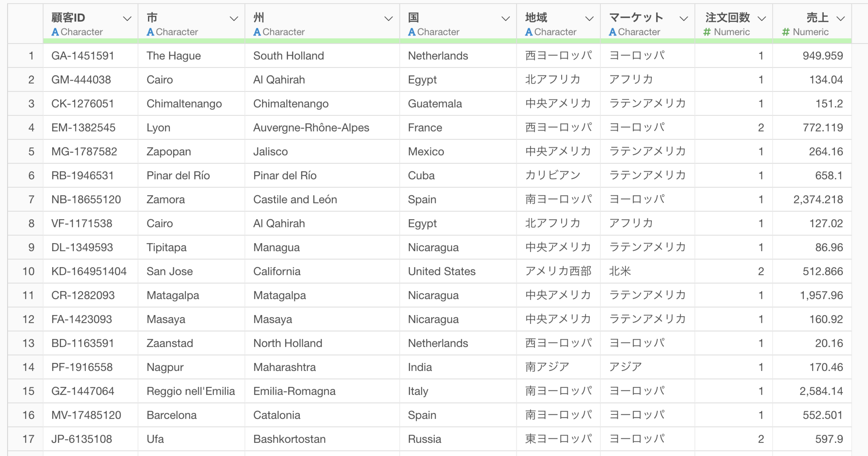This screenshot has height=456, width=868.
Task: Click the Character type icon under マーケット
Action: 613,32
